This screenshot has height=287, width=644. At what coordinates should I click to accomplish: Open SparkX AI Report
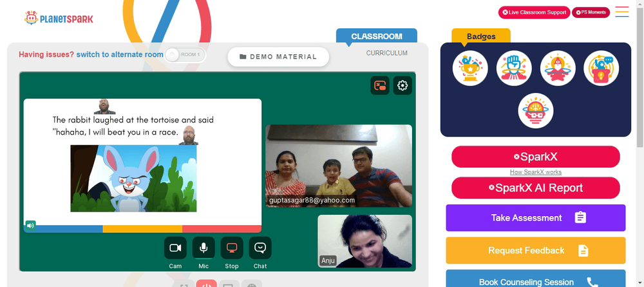[x=536, y=188]
